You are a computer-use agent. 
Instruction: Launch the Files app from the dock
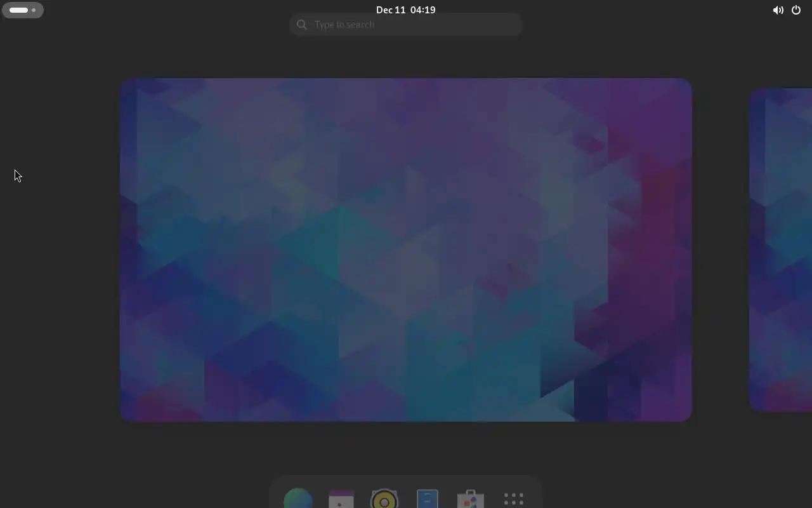tap(428, 498)
